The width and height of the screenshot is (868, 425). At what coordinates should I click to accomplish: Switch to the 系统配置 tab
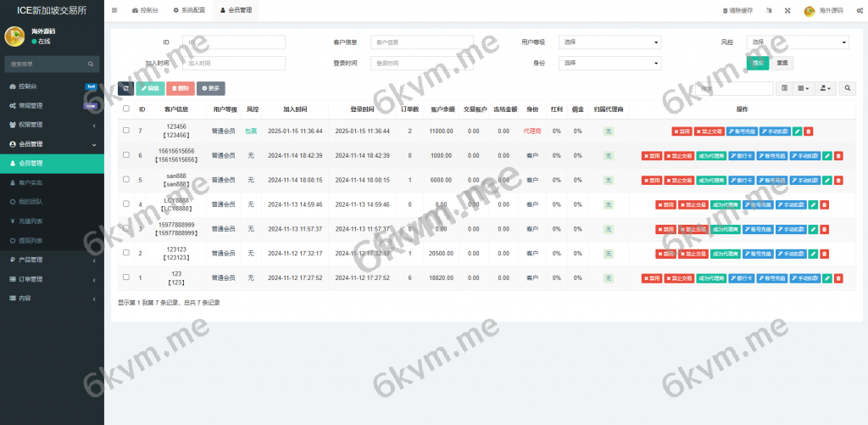tap(188, 10)
